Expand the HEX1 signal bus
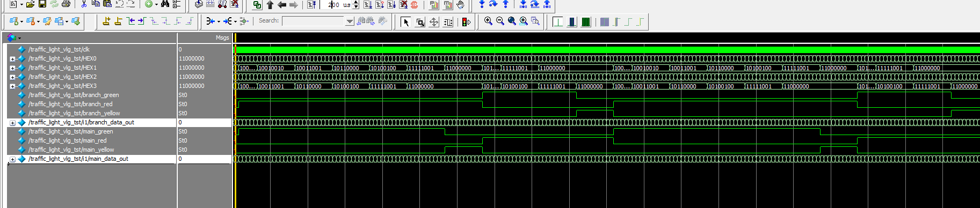Image resolution: width=980 pixels, height=208 pixels. pos(12,68)
